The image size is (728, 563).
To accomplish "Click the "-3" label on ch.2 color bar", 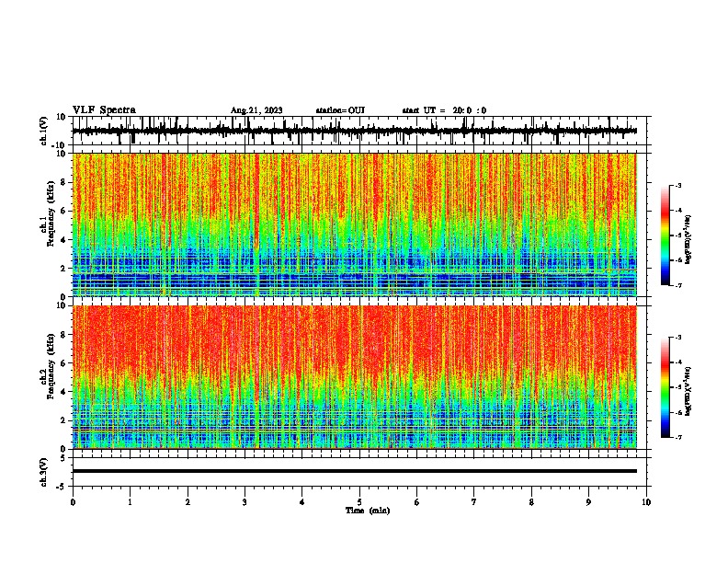I will click(x=677, y=338).
